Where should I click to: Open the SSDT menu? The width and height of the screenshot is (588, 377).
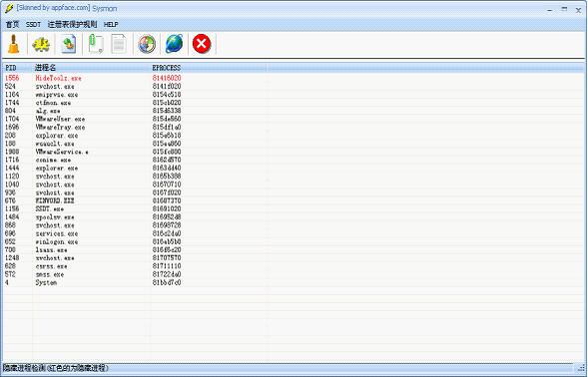tap(33, 24)
